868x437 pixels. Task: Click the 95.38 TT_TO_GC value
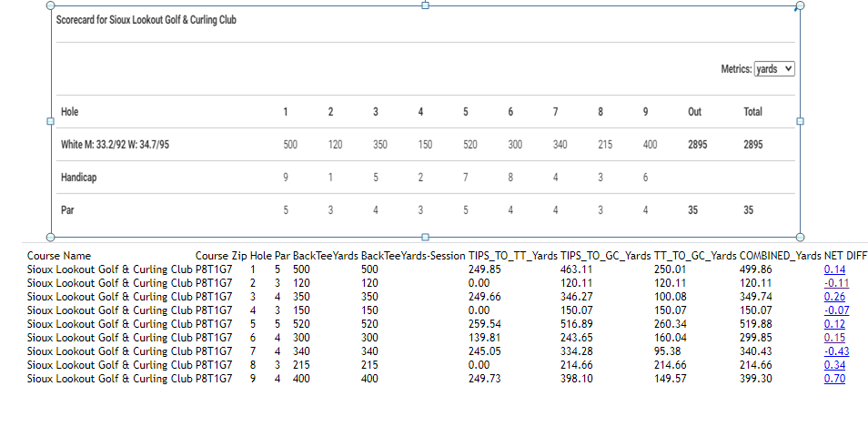coord(668,351)
